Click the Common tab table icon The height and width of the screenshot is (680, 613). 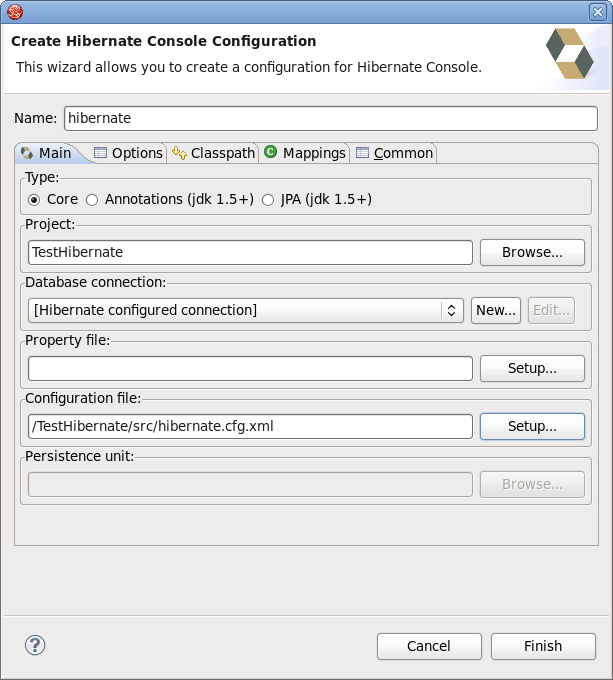coord(362,153)
